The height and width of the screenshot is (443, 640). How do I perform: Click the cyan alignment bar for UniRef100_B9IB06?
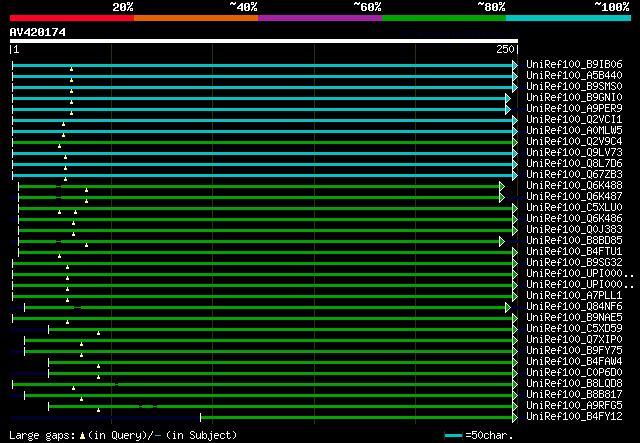pos(262,65)
